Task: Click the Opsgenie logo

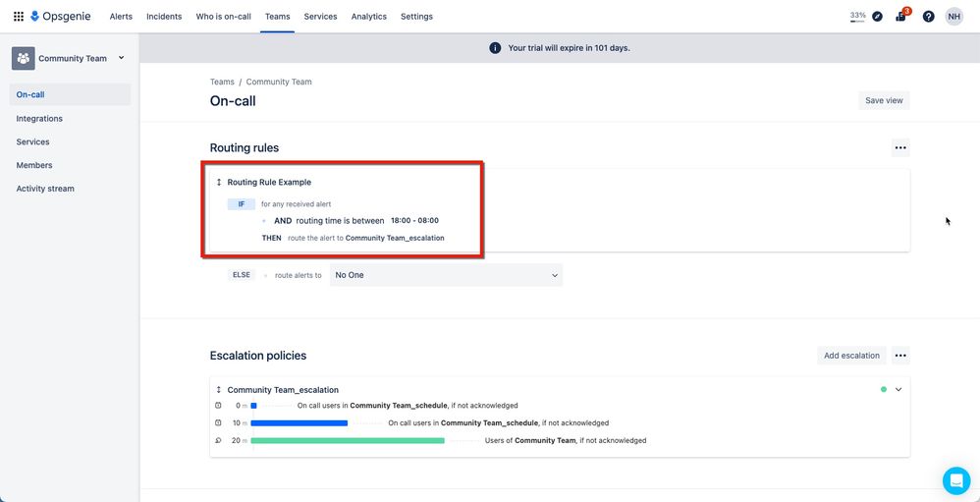Action: click(61, 17)
